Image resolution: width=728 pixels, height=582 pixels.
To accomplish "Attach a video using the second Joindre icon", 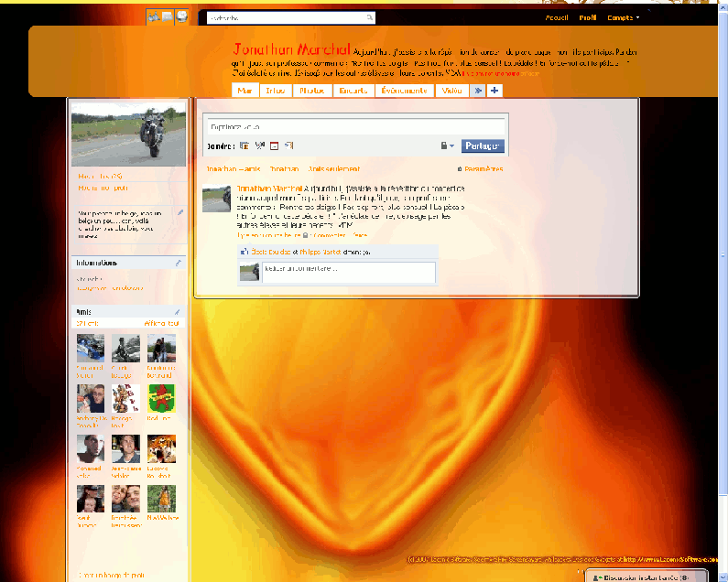I will [x=259, y=145].
